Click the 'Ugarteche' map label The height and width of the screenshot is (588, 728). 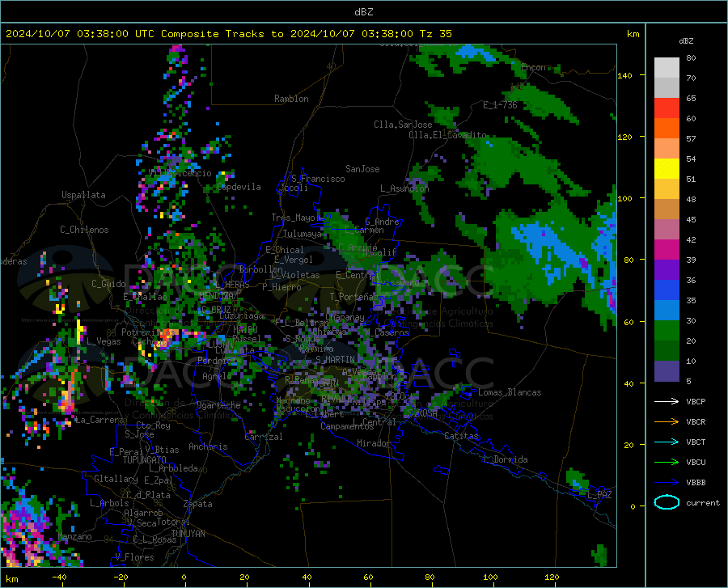pos(218,405)
